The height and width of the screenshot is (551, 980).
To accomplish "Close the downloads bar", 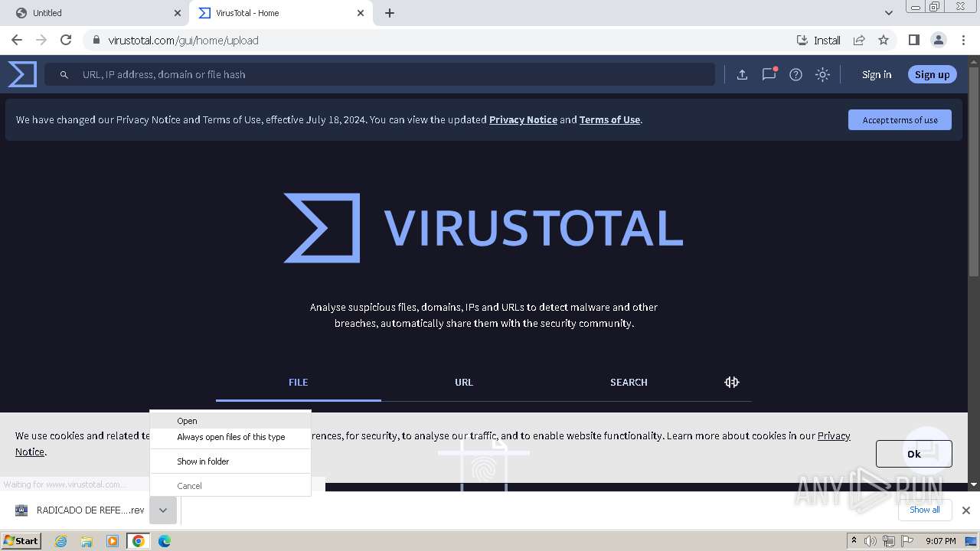I will [966, 510].
